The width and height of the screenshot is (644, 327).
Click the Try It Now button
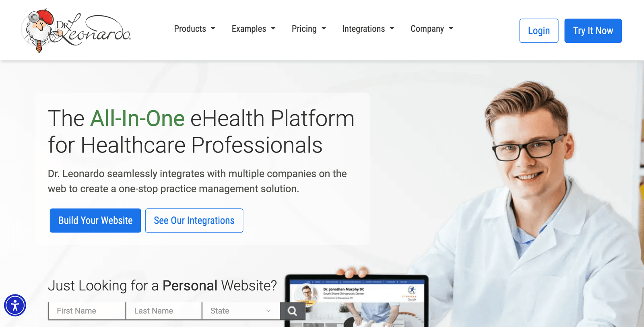click(x=593, y=31)
